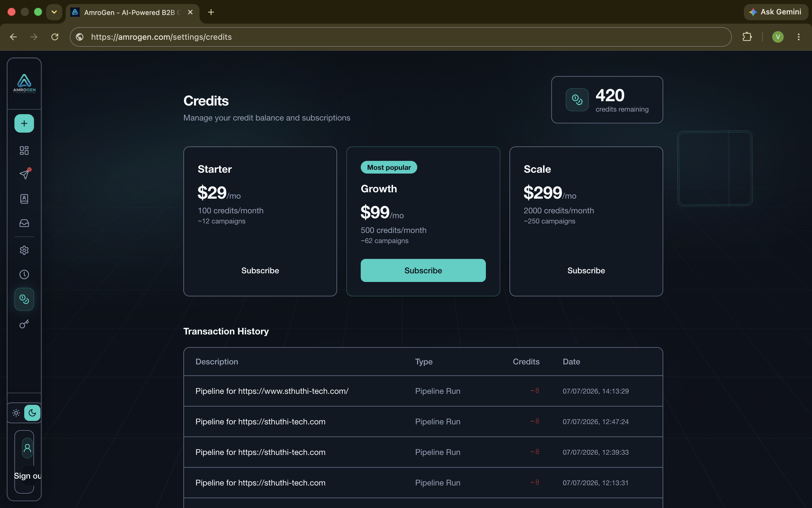
Task: Switch to light theme sun icon
Action: pyautogui.click(x=16, y=413)
